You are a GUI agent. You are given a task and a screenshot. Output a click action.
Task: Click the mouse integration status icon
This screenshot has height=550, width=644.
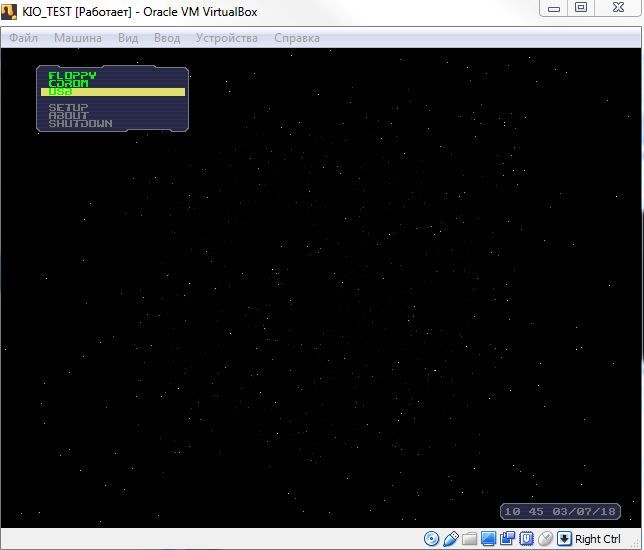[x=545, y=539]
